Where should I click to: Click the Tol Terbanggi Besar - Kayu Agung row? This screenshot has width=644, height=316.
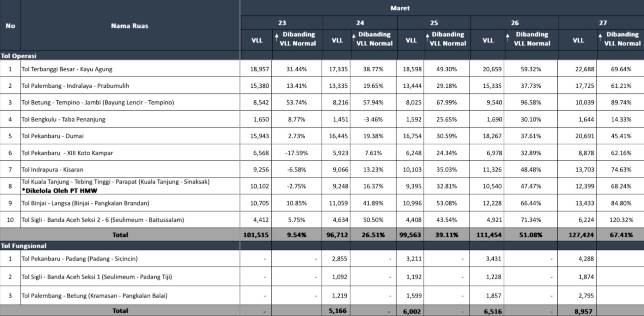click(x=67, y=69)
